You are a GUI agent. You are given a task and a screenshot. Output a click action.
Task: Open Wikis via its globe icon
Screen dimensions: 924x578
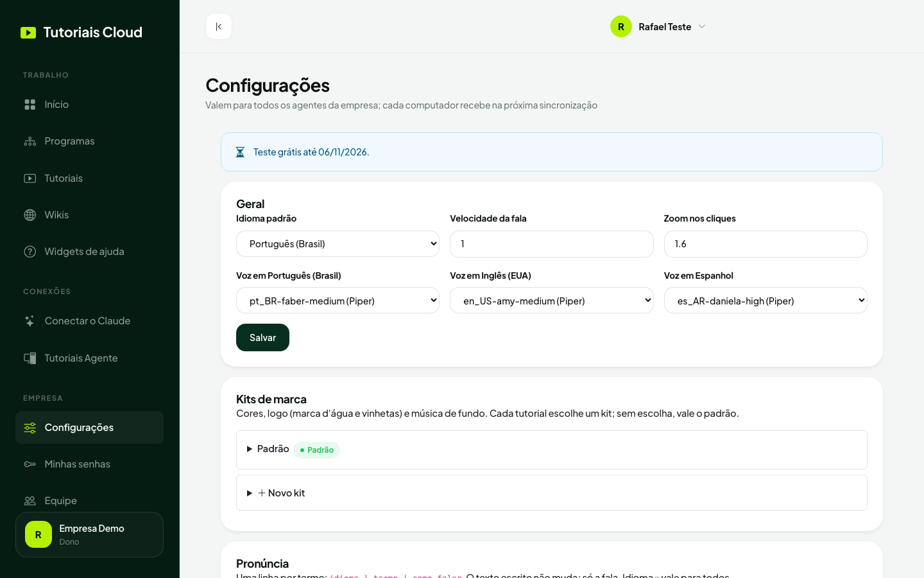click(30, 215)
